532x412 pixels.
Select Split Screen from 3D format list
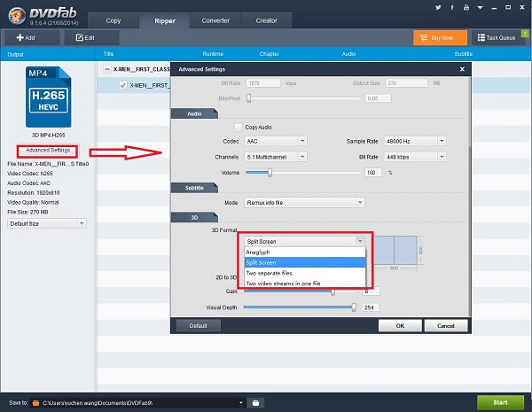pos(305,262)
